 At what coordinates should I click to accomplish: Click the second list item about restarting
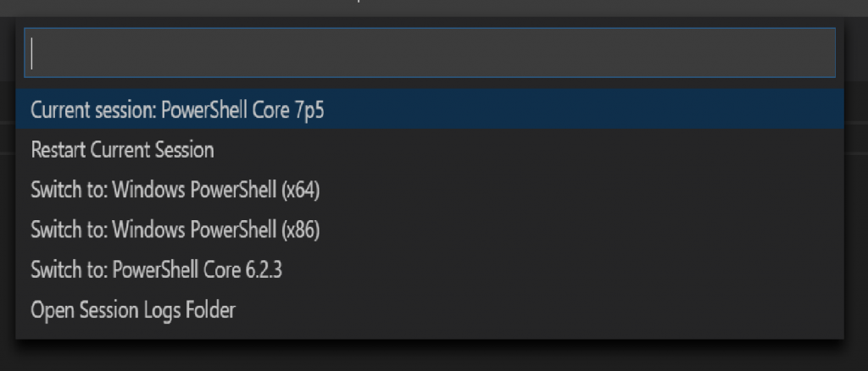coord(430,150)
